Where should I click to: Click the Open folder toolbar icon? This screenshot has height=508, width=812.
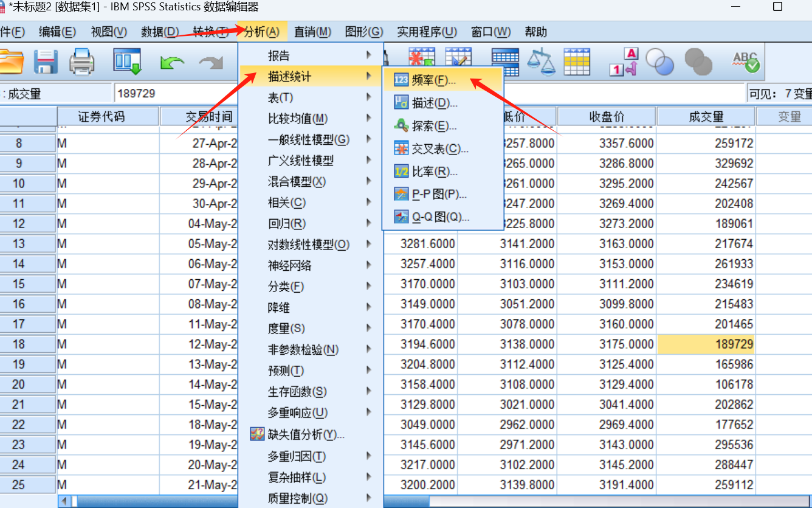pyautogui.click(x=10, y=61)
